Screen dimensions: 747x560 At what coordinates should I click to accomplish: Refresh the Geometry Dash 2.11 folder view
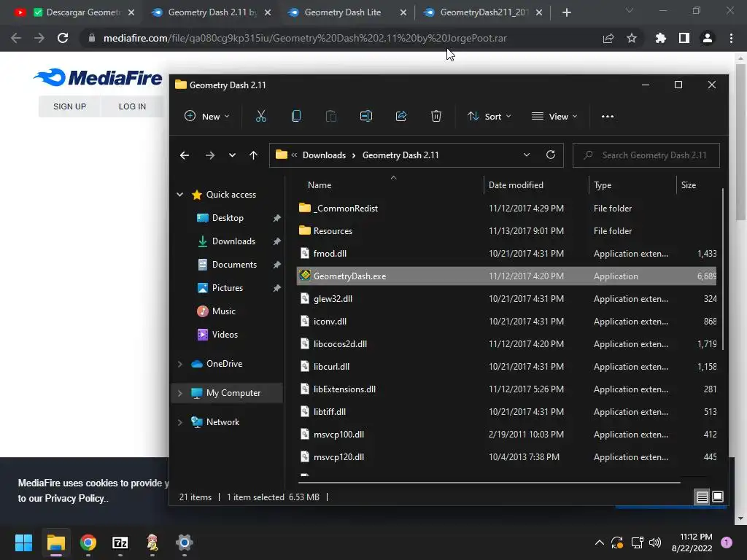pyautogui.click(x=550, y=155)
